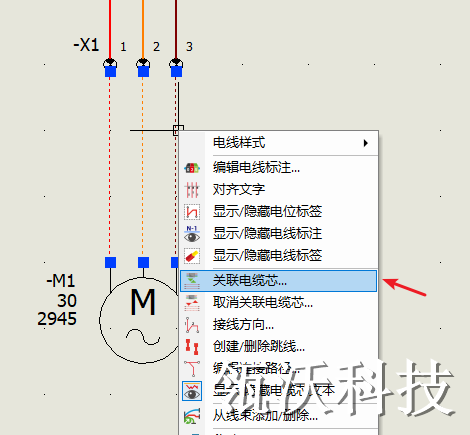Toggle 显示/隐藏电线标注 eye icon
Screen dimensions: 470x435
tap(192, 234)
